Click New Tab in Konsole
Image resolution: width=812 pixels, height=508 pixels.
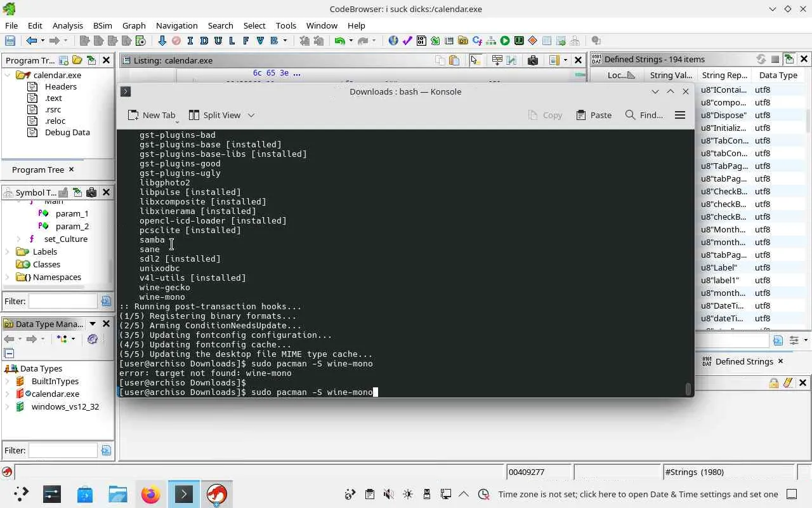click(151, 115)
